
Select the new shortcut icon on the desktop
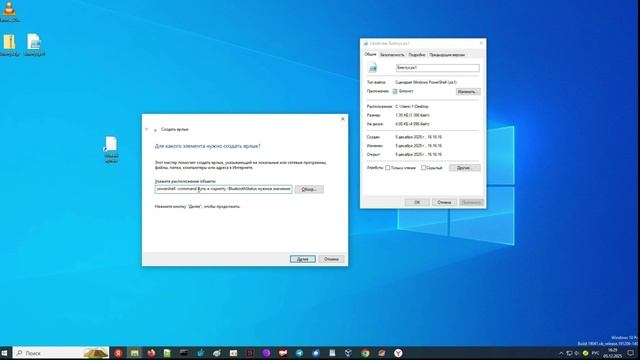click(111, 150)
